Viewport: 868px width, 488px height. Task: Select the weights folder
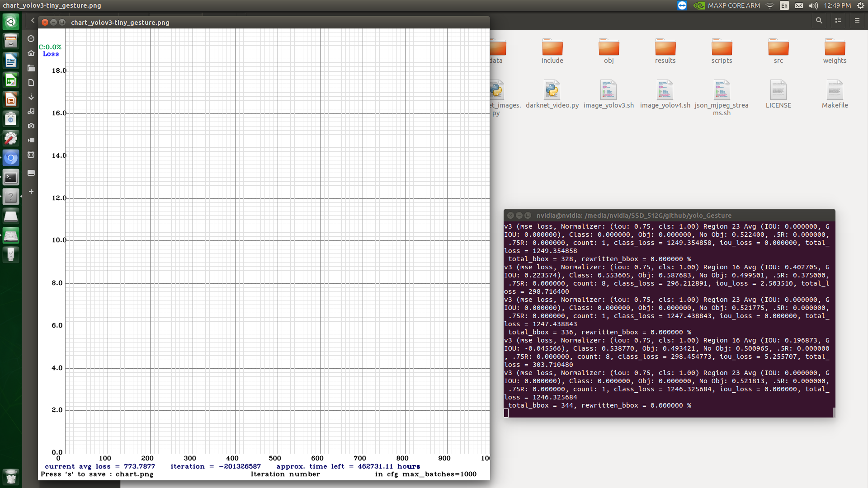(835, 51)
